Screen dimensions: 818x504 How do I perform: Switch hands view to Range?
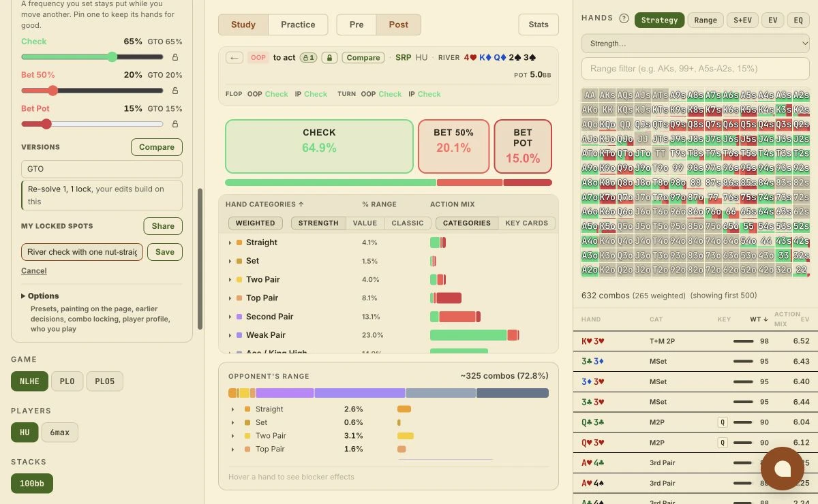[706, 20]
